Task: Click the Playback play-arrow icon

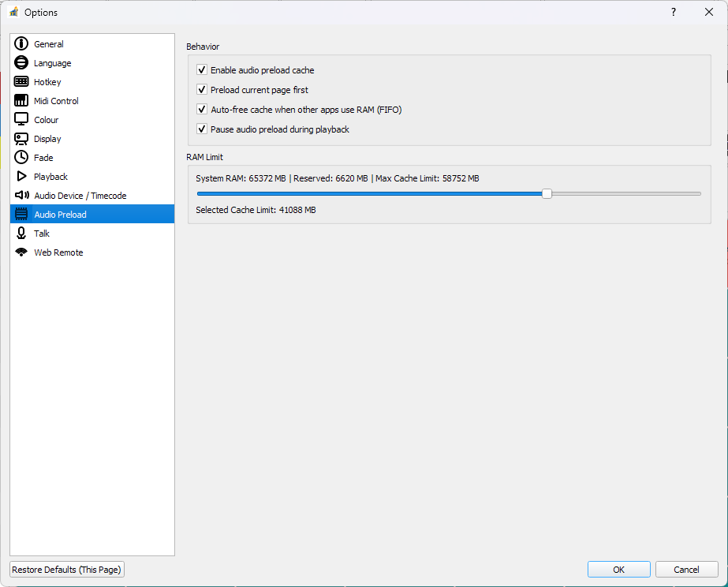Action: pyautogui.click(x=21, y=176)
